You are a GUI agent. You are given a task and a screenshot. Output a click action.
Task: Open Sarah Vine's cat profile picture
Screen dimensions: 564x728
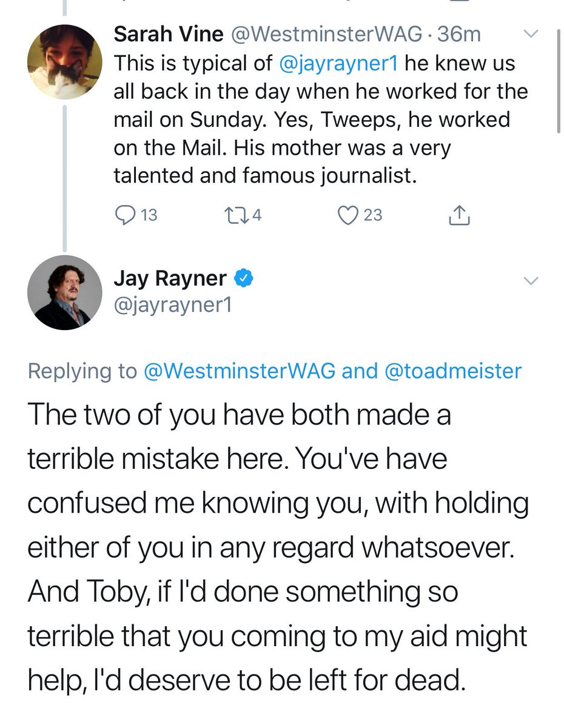click(x=64, y=62)
